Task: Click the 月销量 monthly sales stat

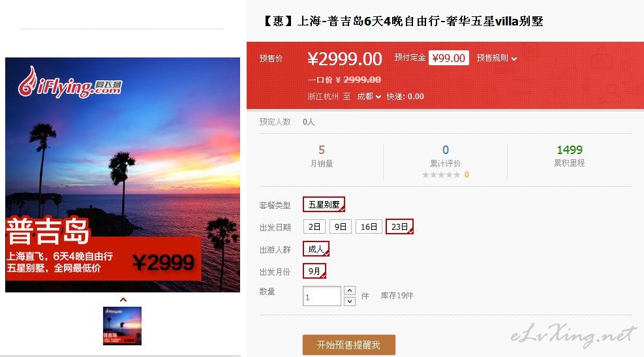Action: pos(321,156)
